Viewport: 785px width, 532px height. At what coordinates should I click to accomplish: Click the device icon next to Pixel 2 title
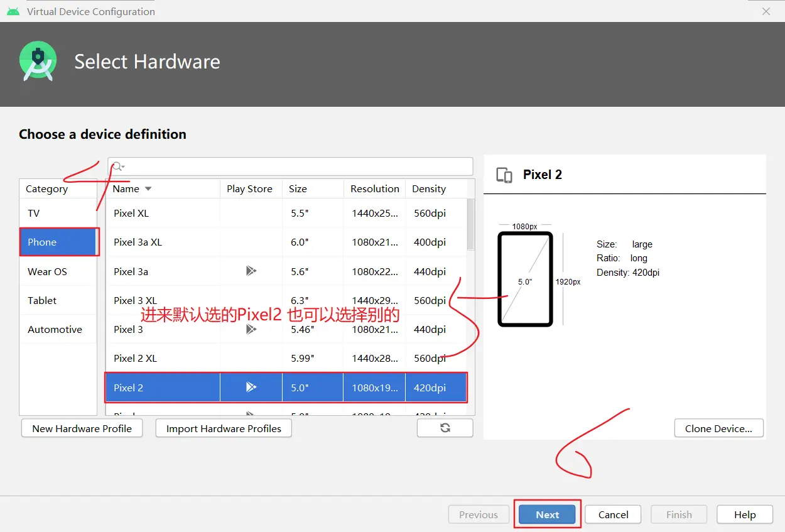click(x=504, y=175)
